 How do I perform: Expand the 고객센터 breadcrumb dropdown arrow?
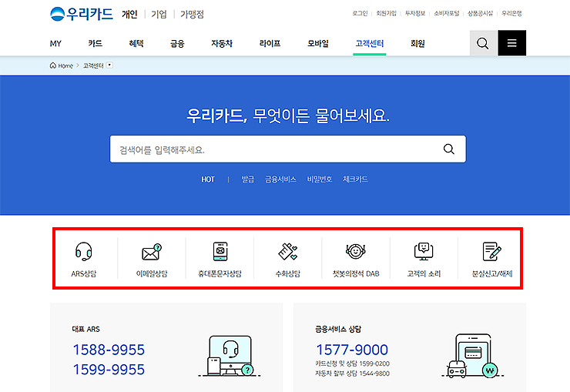pos(109,65)
